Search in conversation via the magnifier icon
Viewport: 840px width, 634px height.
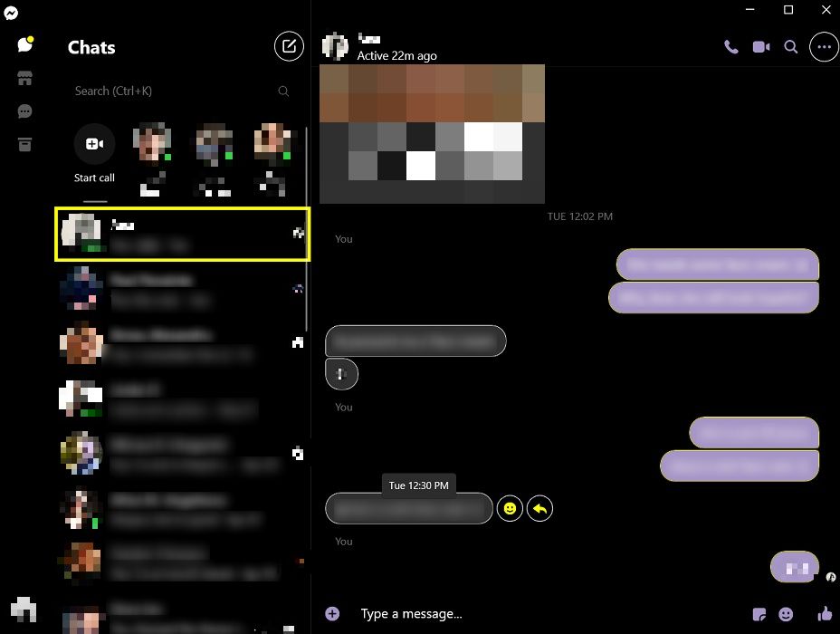tap(791, 46)
